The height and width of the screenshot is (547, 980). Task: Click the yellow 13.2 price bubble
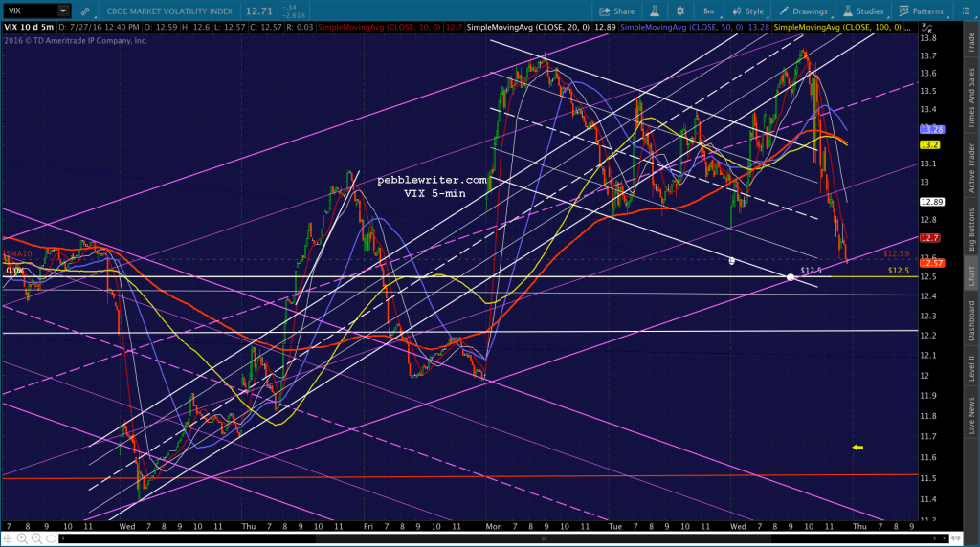click(929, 144)
